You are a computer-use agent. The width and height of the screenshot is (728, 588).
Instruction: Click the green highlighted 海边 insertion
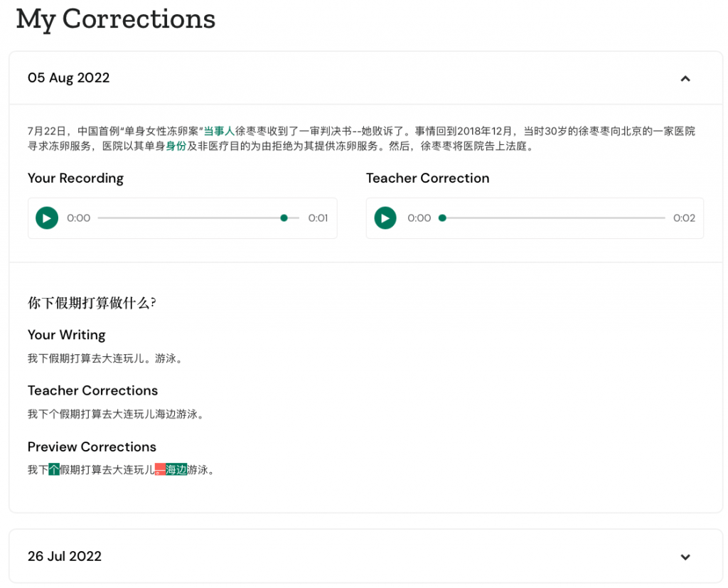pos(176,469)
